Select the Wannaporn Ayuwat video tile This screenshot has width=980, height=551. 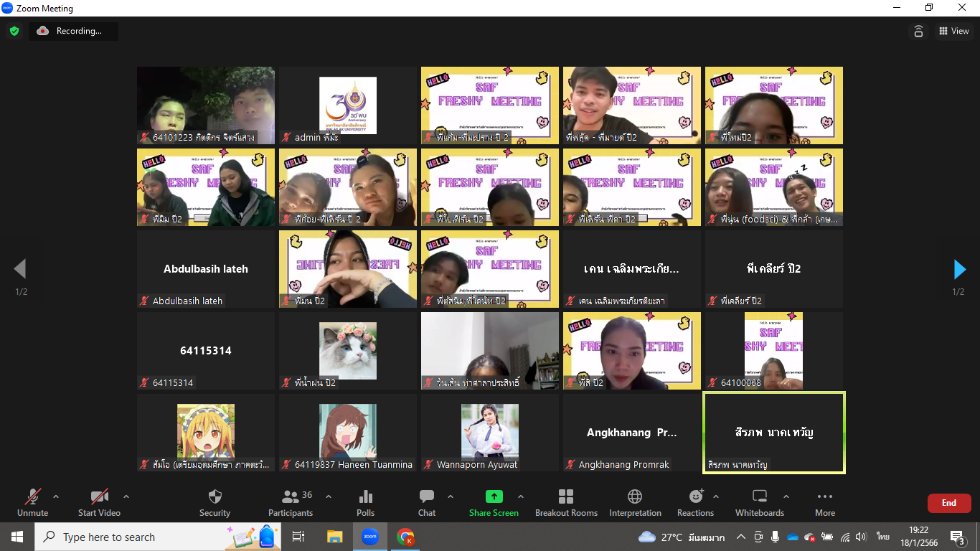[x=490, y=433]
